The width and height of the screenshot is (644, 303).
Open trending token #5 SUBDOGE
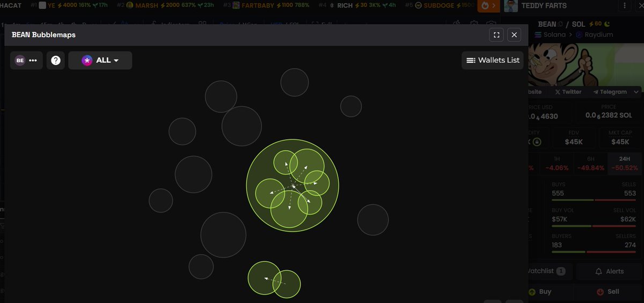438,5
